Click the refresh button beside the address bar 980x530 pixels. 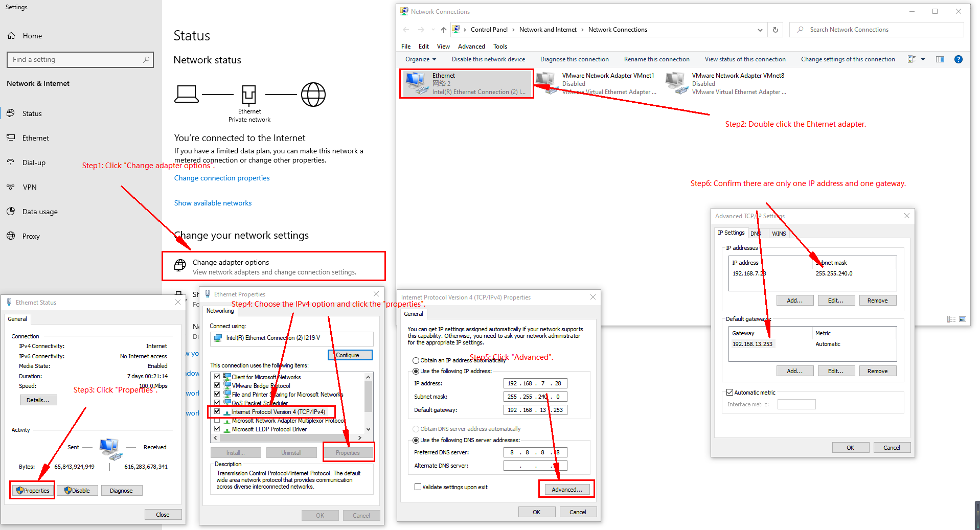776,30
